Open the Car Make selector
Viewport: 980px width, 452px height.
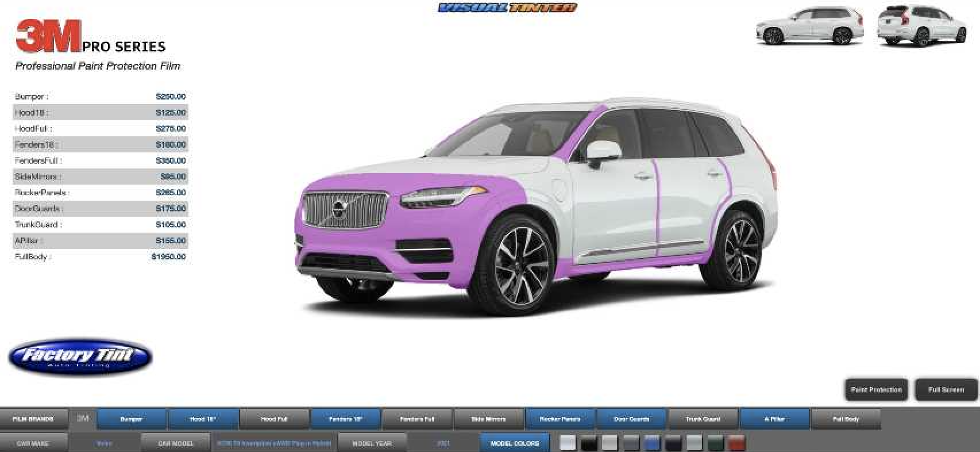(33, 443)
